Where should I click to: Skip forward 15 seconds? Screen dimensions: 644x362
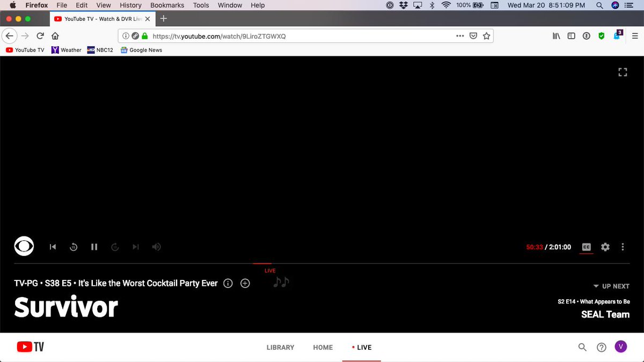(114, 247)
